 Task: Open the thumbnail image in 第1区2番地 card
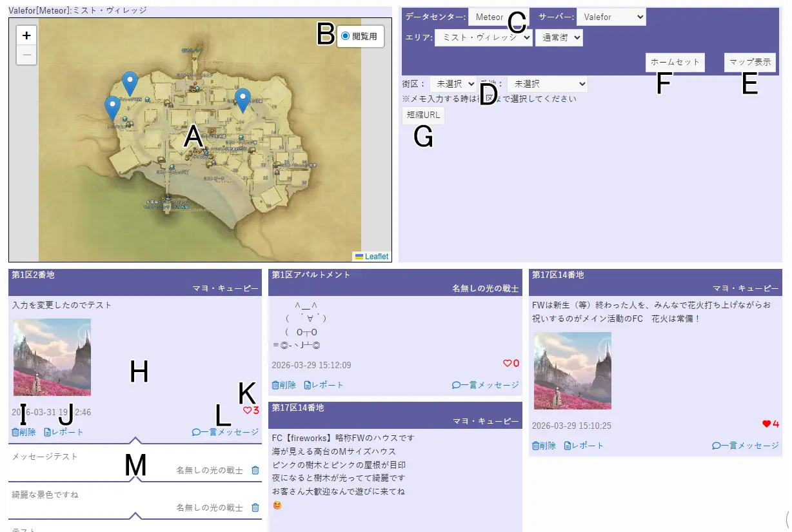pyautogui.click(x=52, y=357)
